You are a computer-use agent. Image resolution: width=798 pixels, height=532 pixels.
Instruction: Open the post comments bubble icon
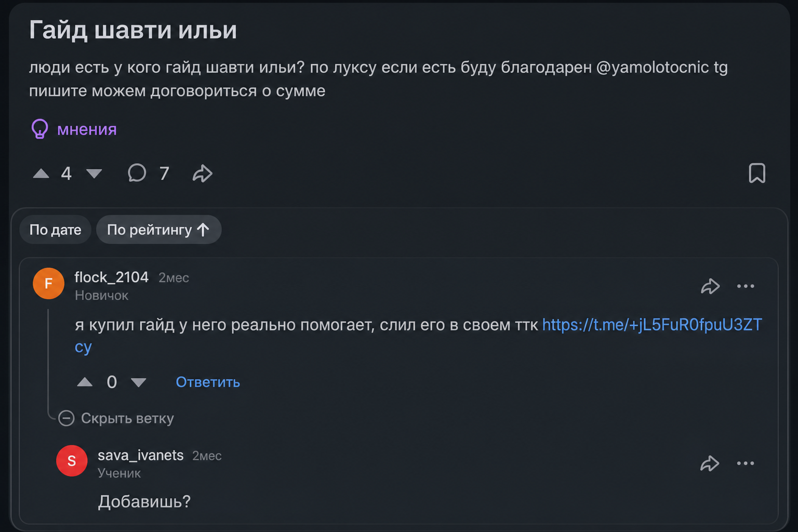tap(137, 173)
